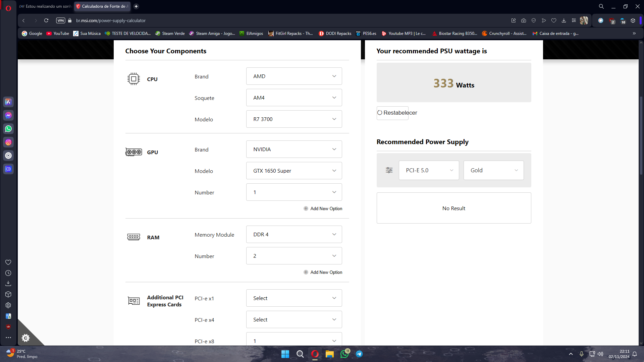Open extensions cube in the sidebar
This screenshot has height=362, width=644.
tap(8, 294)
